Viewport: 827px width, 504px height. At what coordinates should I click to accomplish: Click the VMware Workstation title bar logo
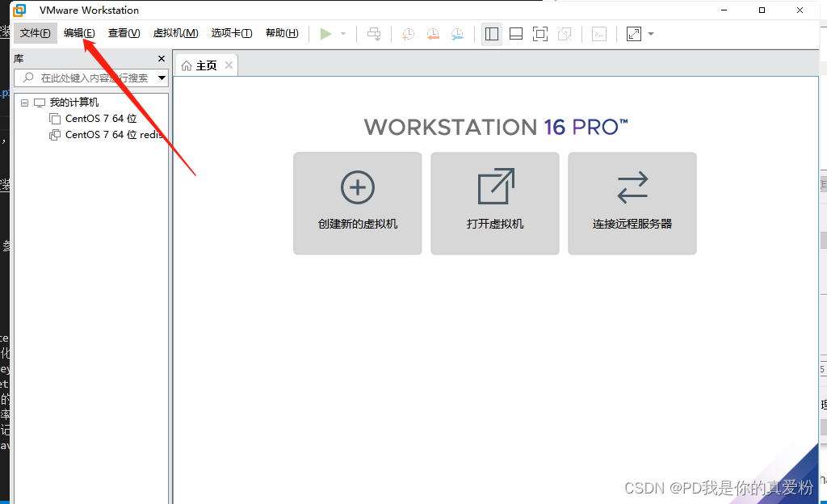pos(19,10)
